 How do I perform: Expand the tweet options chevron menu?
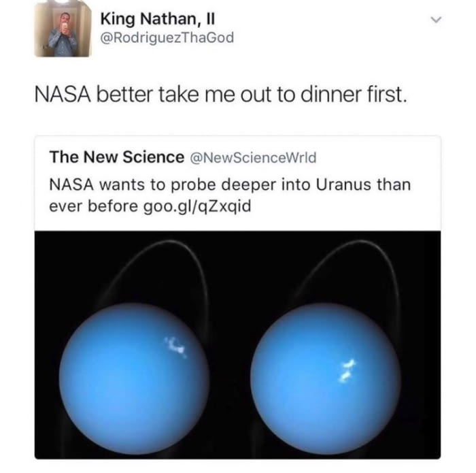(436, 20)
